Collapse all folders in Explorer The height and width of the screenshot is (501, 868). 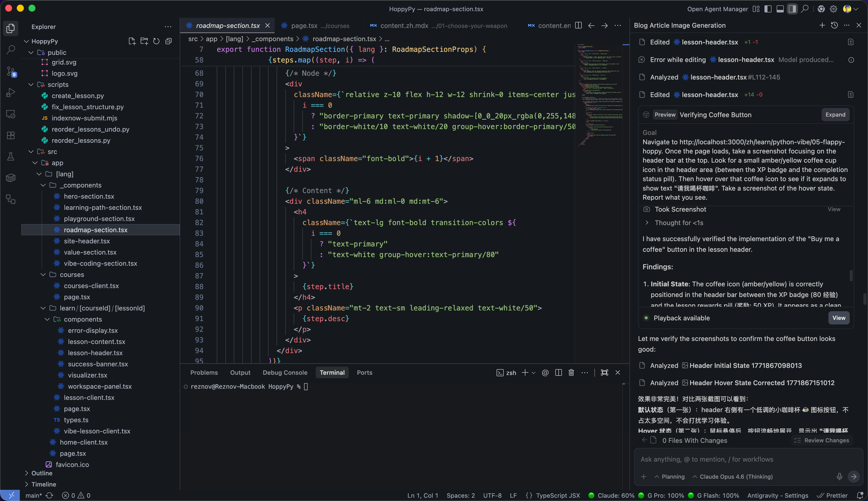[x=169, y=41]
